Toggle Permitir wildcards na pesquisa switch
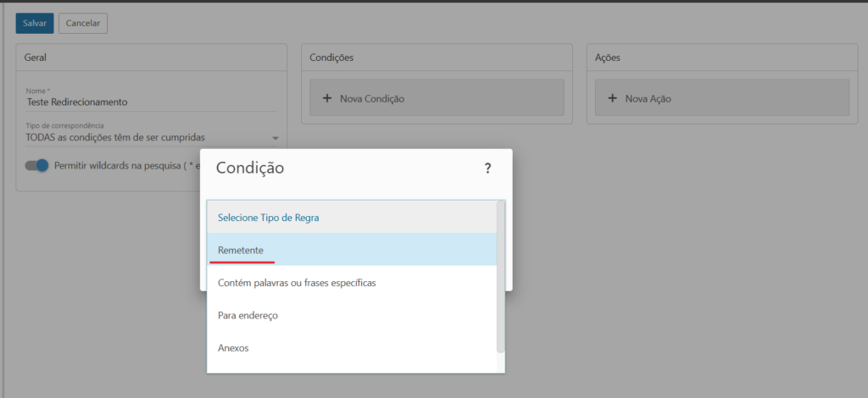The width and height of the screenshot is (868, 398). [x=37, y=166]
